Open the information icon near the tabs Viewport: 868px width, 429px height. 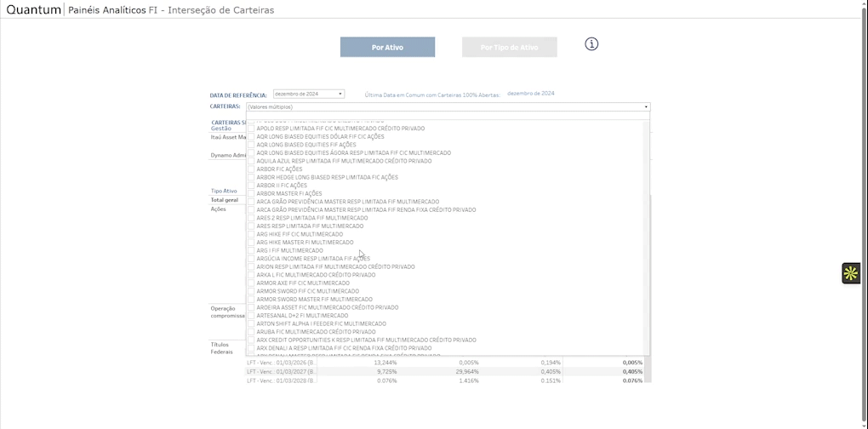click(591, 44)
